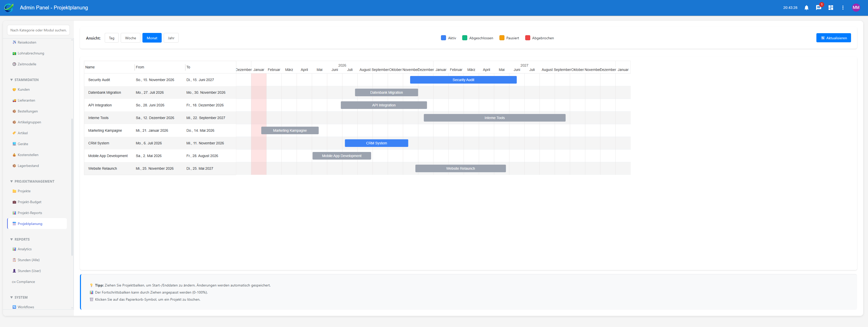Toggle the Pausiert status legend checkbox
The image size is (868, 327).
502,38
